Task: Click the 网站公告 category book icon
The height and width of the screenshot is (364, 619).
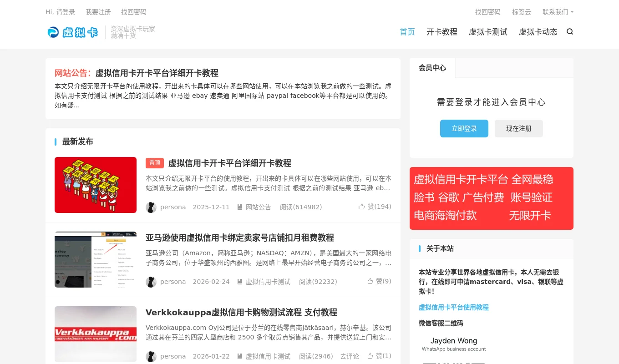Action: click(240, 207)
